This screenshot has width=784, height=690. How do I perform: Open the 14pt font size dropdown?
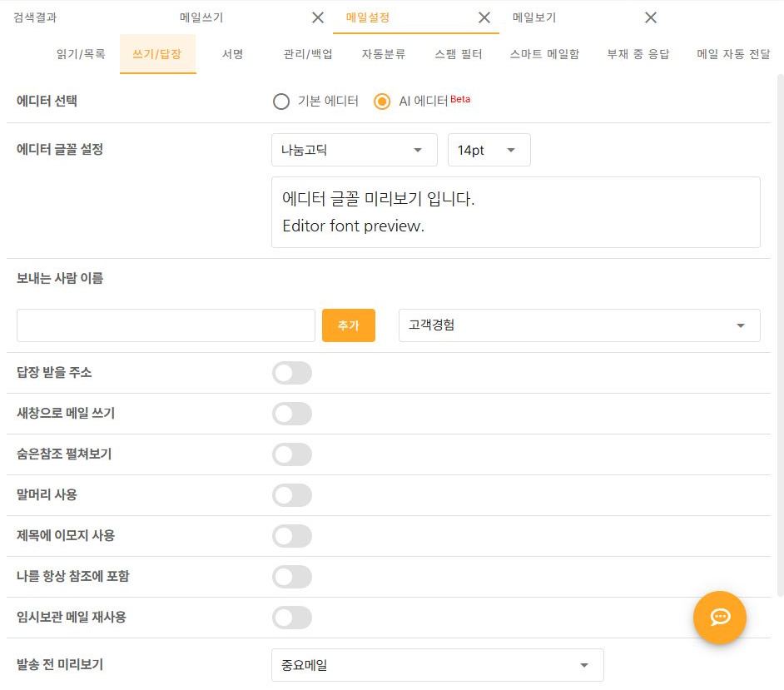[489, 150]
